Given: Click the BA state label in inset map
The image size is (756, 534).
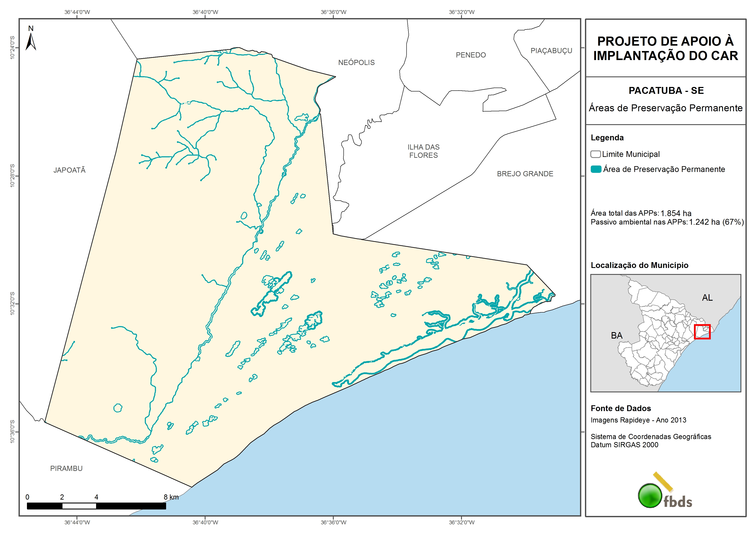Looking at the screenshot, I should (x=617, y=336).
